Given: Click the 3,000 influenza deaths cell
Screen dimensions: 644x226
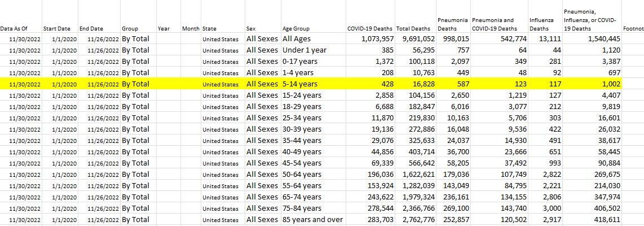Looking at the screenshot, I should point(546,208).
